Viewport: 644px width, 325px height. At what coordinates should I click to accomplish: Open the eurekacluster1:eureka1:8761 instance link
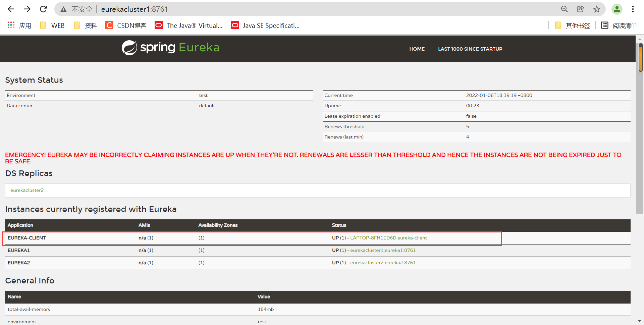tap(383, 250)
